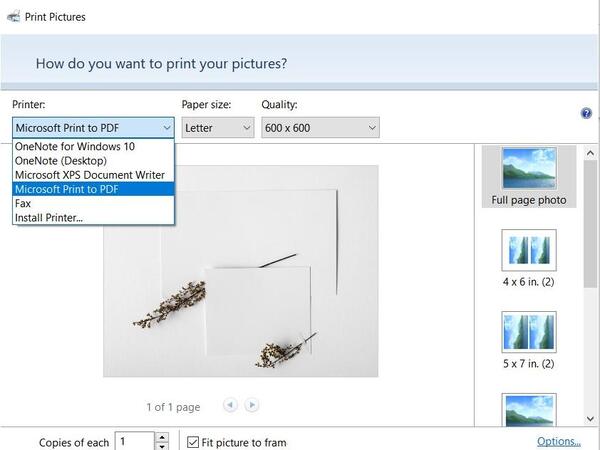Screen dimensions: 600x450
Task: Click the printer icon in title bar
Action: [13, 17]
